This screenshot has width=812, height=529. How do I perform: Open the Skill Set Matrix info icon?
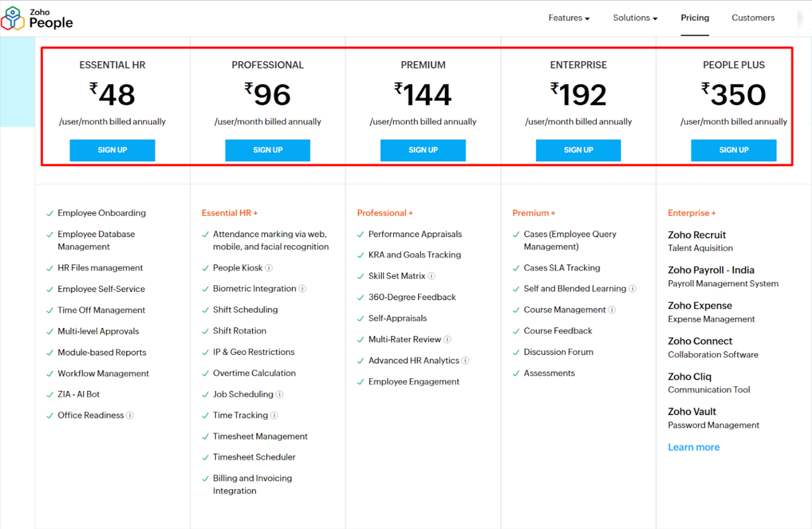point(432,276)
